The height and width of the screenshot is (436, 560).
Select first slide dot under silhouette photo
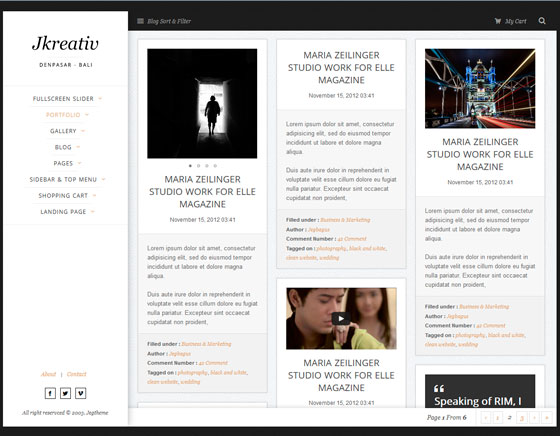point(190,166)
